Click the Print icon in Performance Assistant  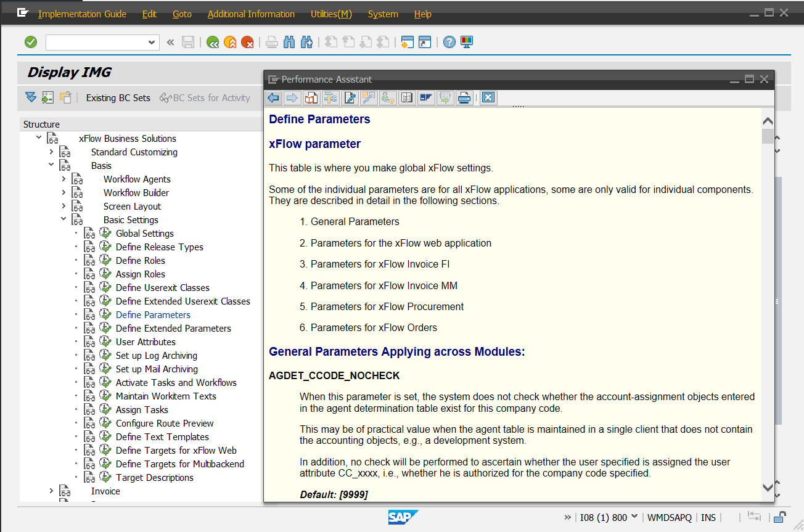(x=464, y=97)
